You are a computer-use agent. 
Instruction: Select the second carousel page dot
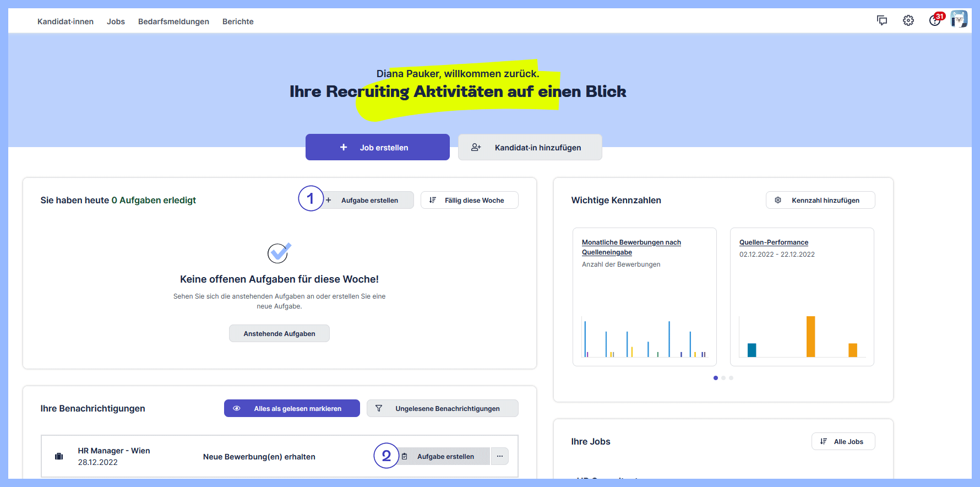[723, 378]
